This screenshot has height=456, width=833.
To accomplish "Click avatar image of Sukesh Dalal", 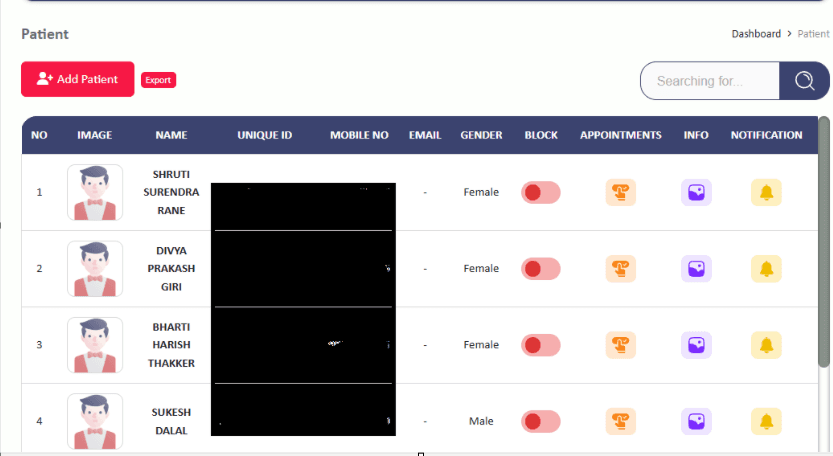I will coord(95,421).
